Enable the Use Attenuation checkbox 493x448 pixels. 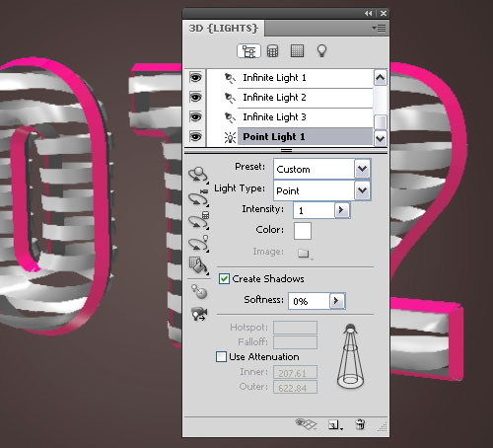221,356
